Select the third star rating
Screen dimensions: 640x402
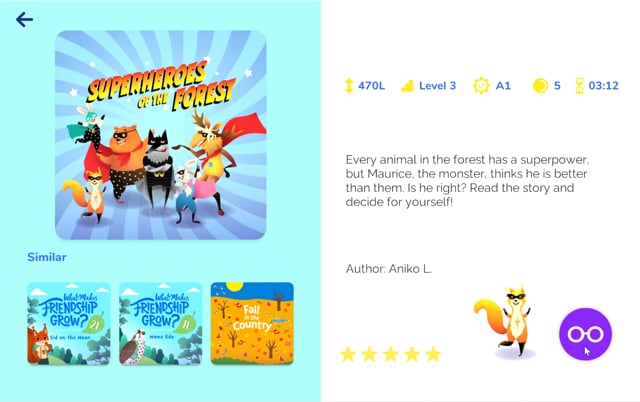pyautogui.click(x=391, y=354)
